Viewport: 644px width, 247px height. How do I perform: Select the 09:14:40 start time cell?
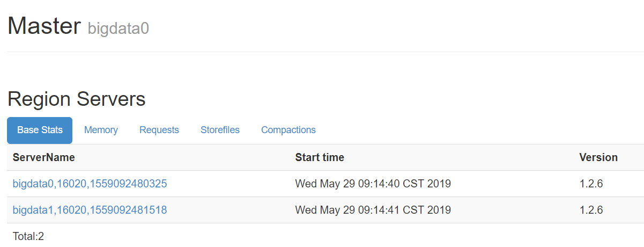(x=373, y=184)
